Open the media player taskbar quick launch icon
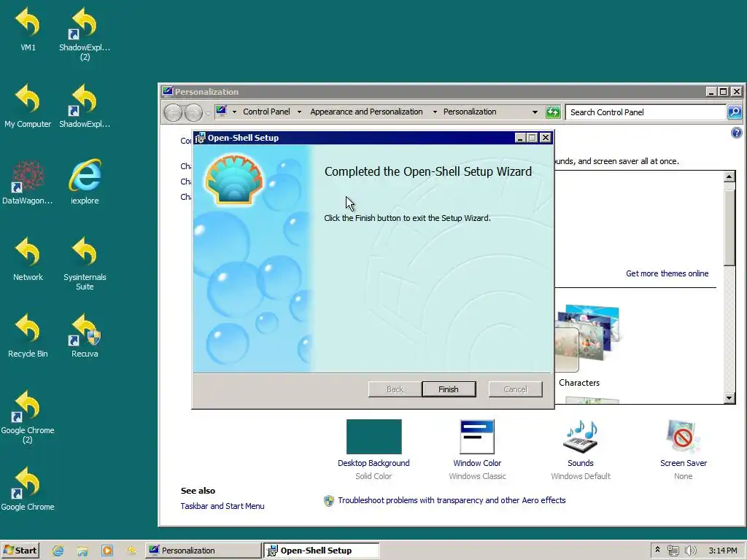Viewport: 747px width, 560px height. (107, 551)
